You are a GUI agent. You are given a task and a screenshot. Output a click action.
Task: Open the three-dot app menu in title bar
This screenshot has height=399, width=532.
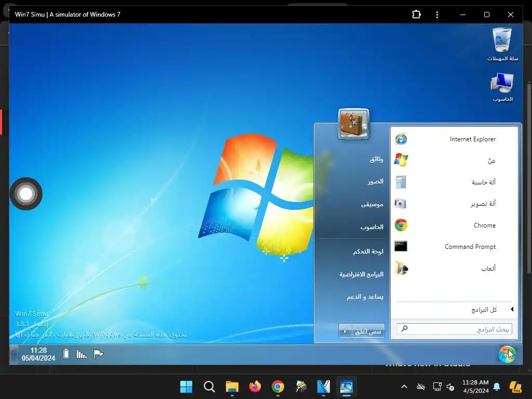pyautogui.click(x=437, y=15)
